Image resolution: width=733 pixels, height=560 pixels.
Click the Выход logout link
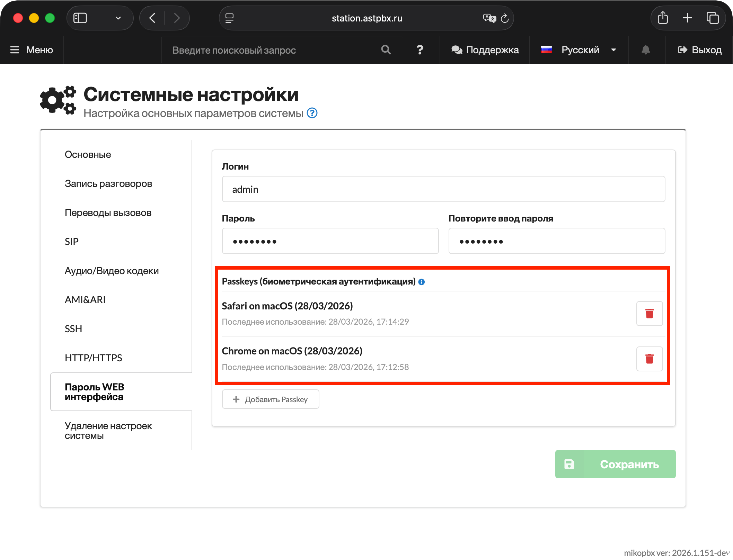699,50
